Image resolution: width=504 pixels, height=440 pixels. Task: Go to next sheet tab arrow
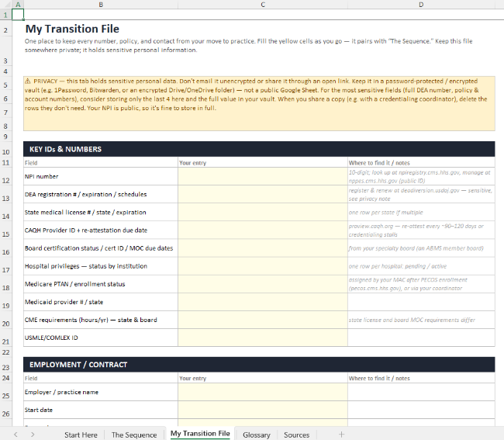(x=33, y=435)
